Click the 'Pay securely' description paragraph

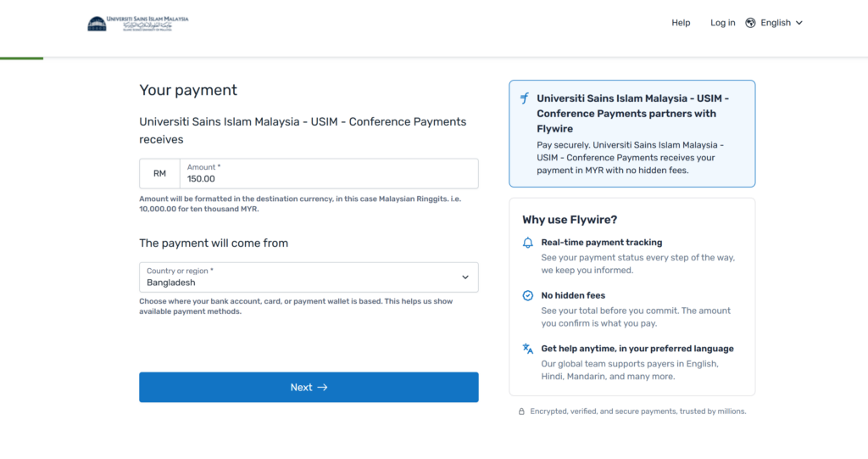click(x=630, y=158)
